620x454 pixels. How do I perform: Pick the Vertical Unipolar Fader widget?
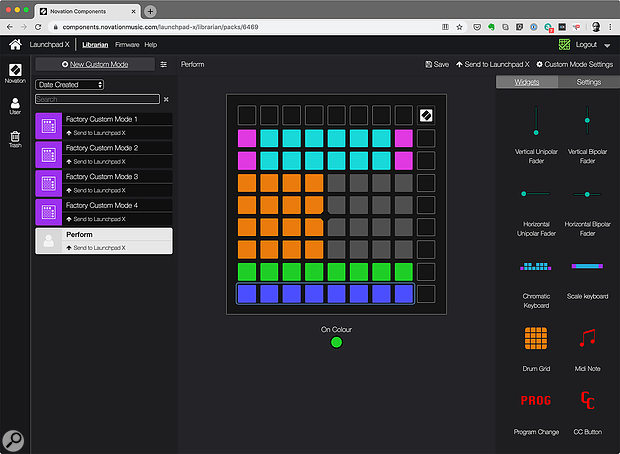click(536, 135)
